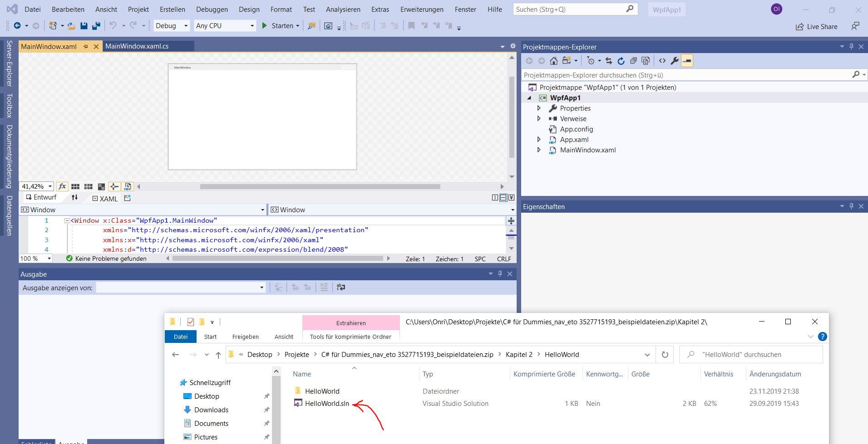
Task: Click the "HelloWorld" durchsuchen search box
Action: pyautogui.click(x=751, y=355)
